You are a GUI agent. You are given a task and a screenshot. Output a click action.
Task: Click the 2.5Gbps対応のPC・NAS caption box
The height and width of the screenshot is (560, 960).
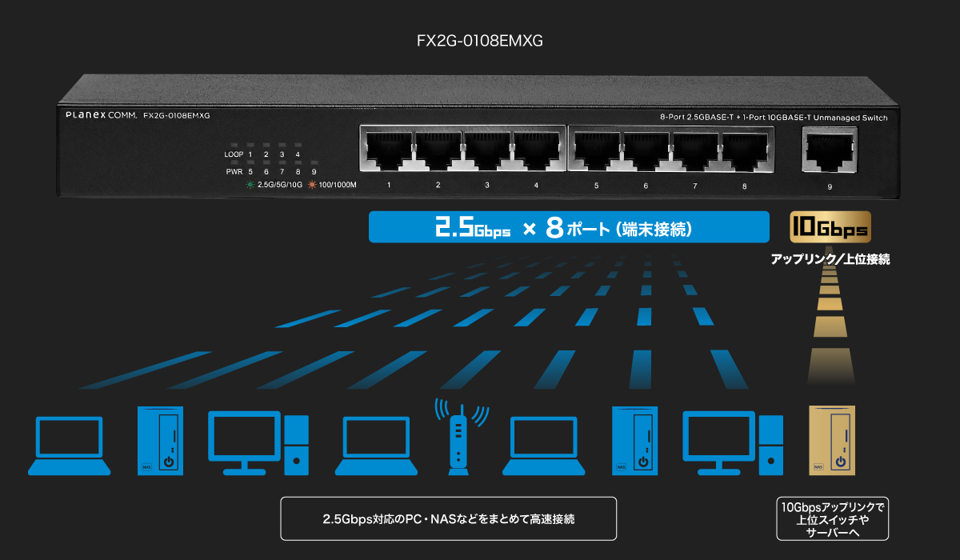[448, 518]
